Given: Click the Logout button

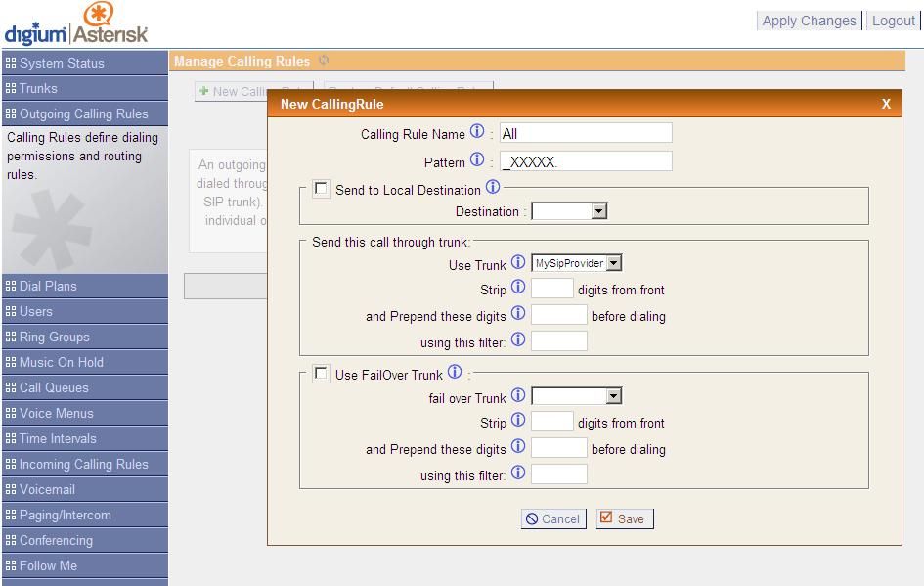Looking at the screenshot, I should (894, 21).
